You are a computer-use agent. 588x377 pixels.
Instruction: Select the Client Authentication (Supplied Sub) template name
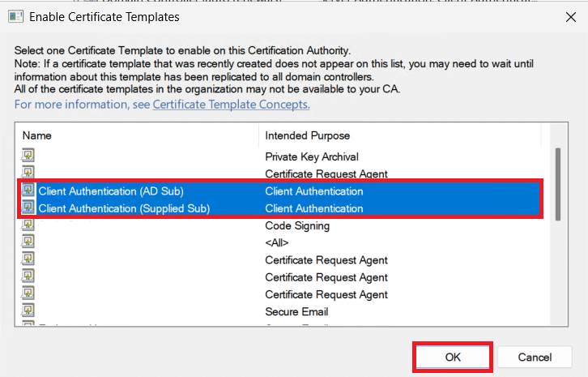click(x=123, y=208)
